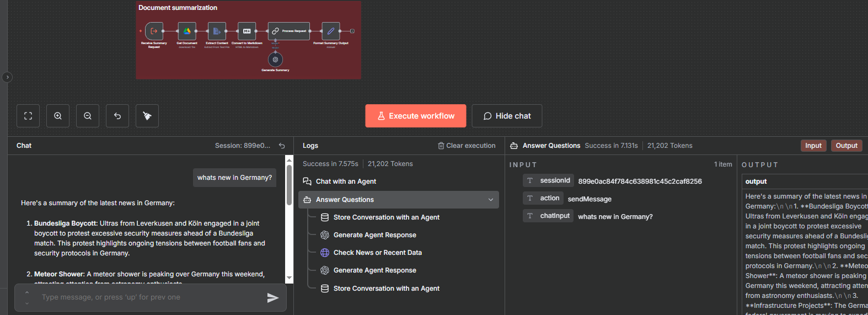Click the trash icon in Clear execution

point(441,146)
